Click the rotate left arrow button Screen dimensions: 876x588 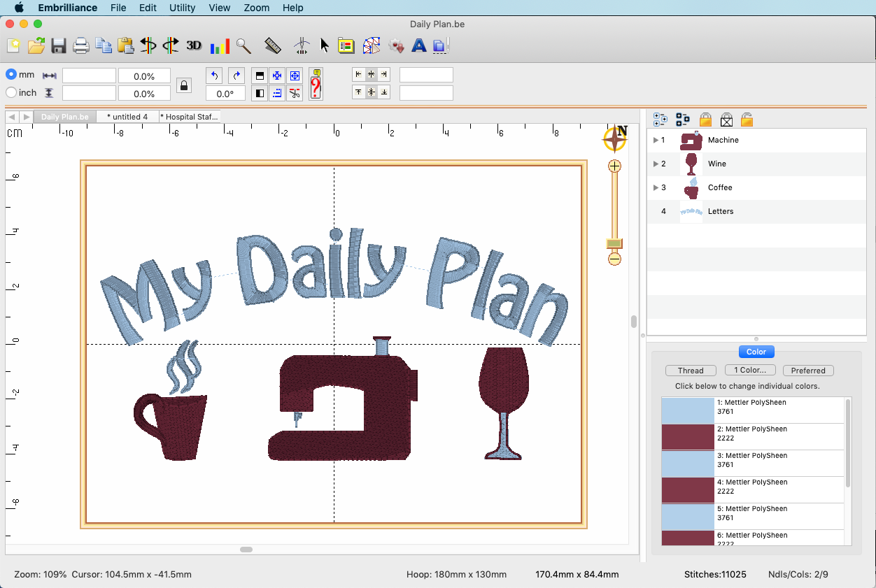click(x=214, y=76)
